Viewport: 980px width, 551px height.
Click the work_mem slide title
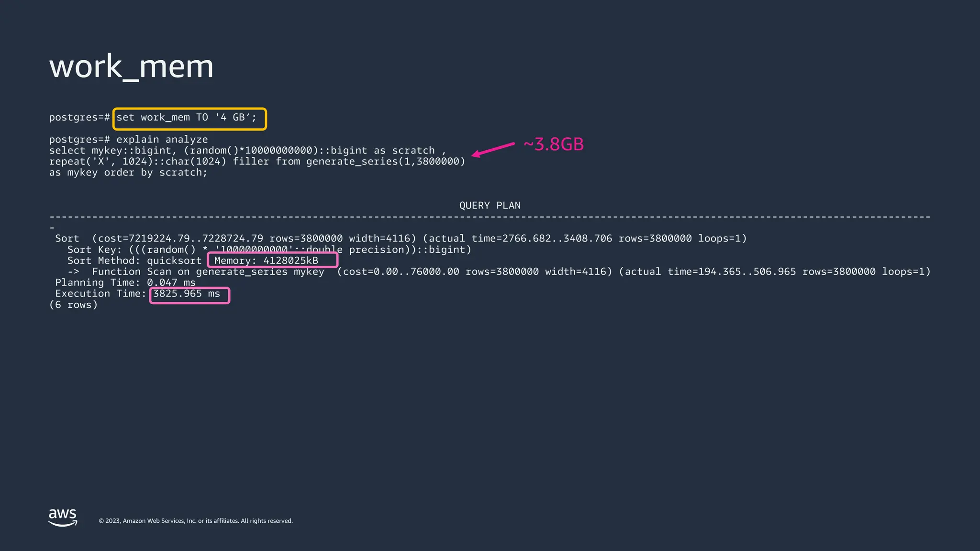click(x=131, y=66)
